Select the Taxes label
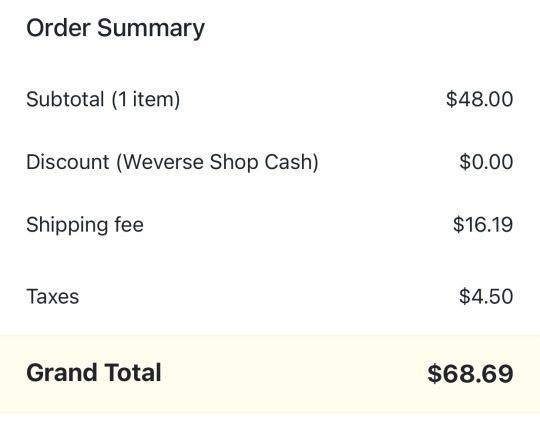Screen dimensions: 540x422 tap(53, 297)
